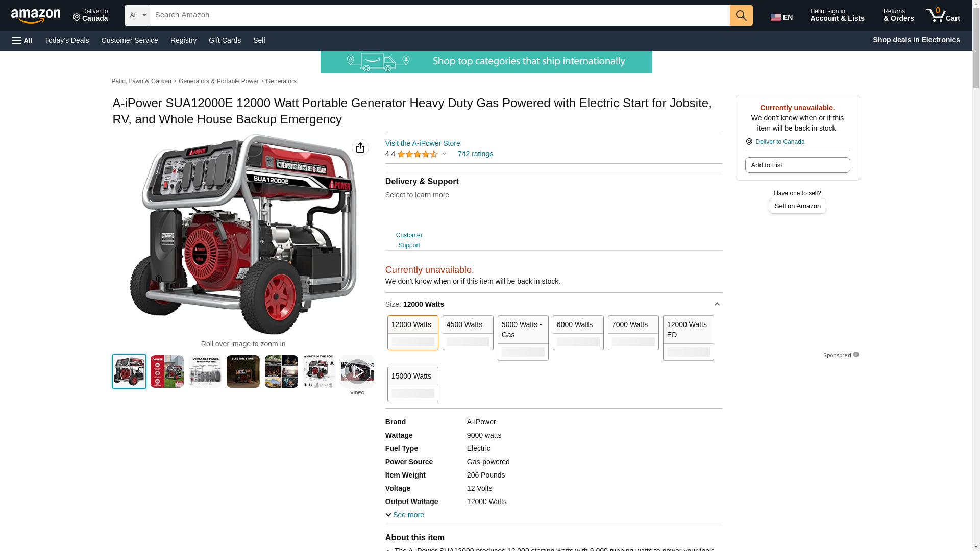Click the Amazon logo

[36, 16]
